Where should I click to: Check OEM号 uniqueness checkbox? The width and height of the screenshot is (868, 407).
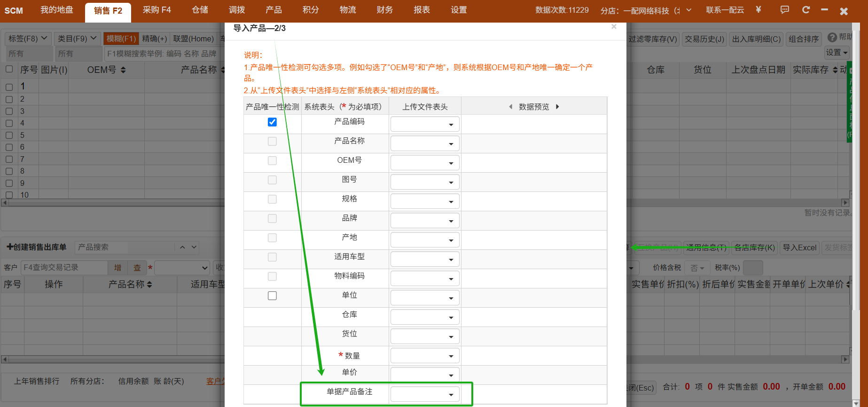[272, 161]
